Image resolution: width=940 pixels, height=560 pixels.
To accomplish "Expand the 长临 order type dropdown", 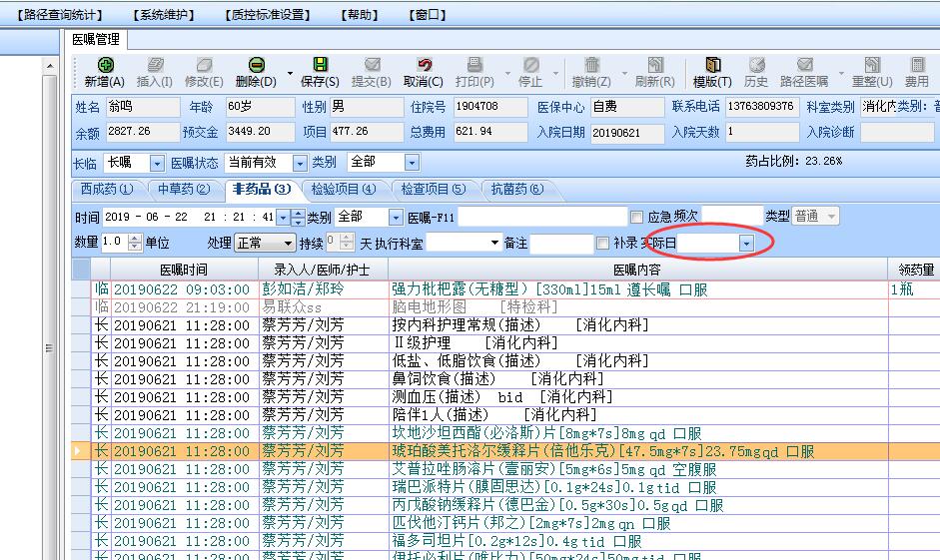I will click(x=157, y=163).
